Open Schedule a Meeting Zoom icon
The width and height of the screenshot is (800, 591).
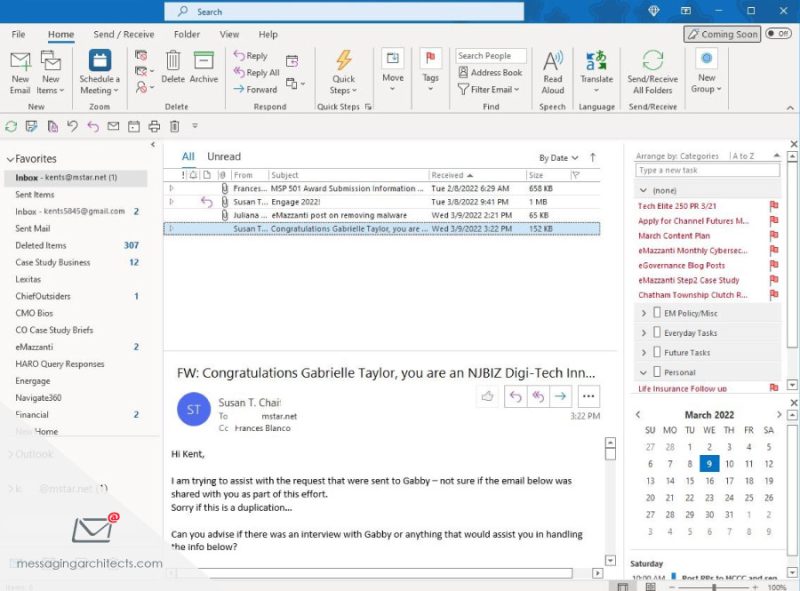coord(99,62)
